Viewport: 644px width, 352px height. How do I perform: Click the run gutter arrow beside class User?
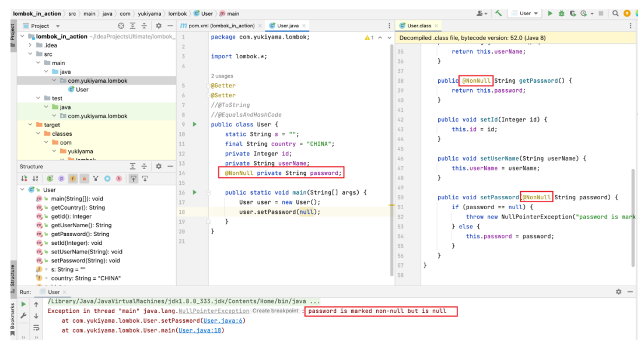[x=195, y=124]
